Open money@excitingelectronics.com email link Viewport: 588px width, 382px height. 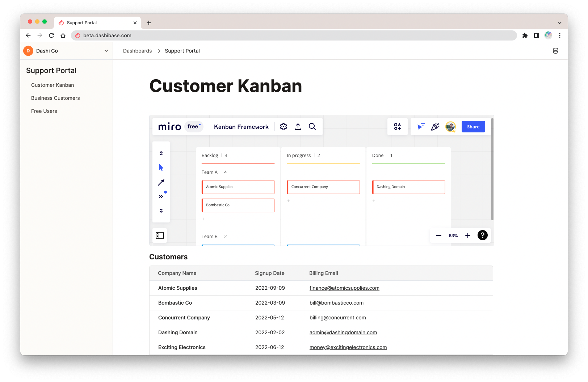(x=348, y=347)
